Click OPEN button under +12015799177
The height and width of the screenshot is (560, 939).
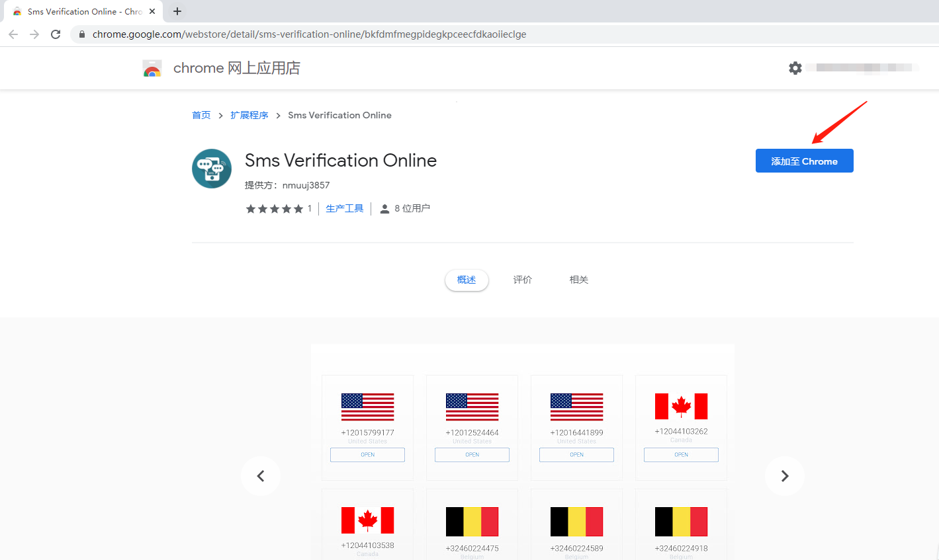point(368,455)
